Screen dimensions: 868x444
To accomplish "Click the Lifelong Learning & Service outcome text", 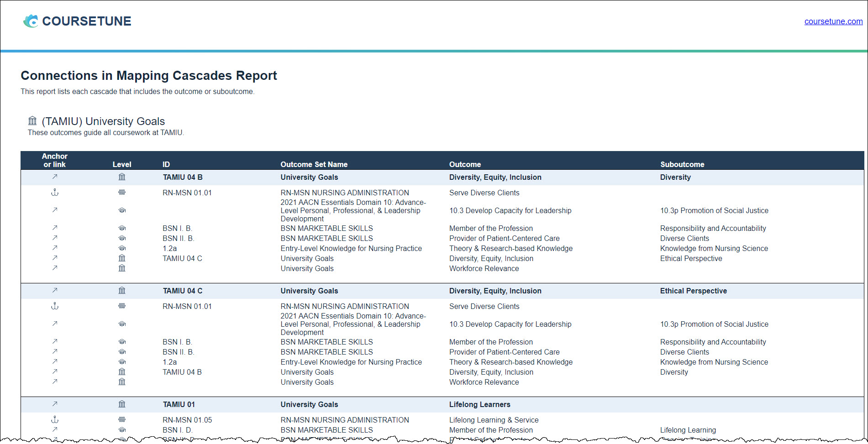I will [x=494, y=420].
